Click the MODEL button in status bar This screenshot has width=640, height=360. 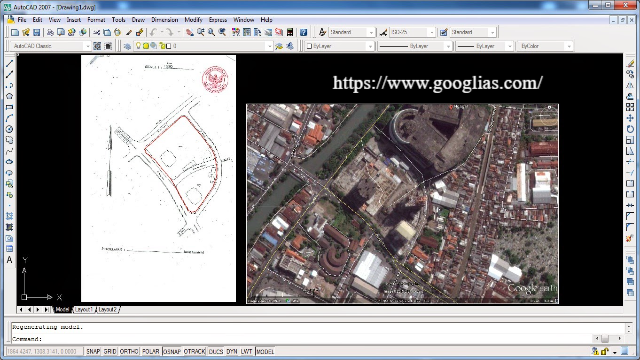pyautogui.click(x=265, y=351)
